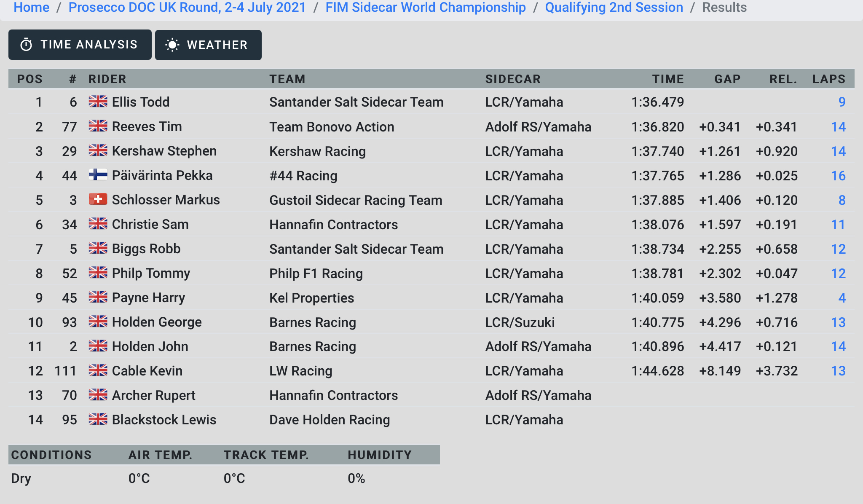
Task: Click the stopwatch icon in Time Analysis
Action: pyautogui.click(x=26, y=45)
